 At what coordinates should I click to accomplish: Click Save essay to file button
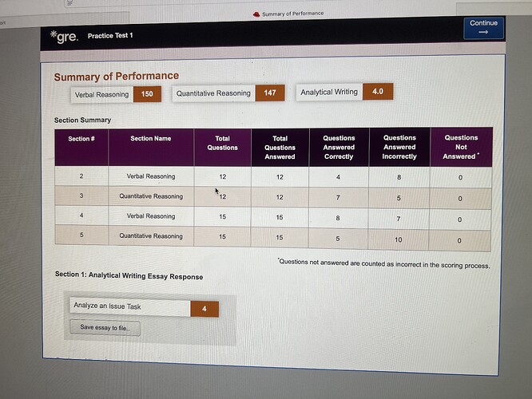click(105, 328)
